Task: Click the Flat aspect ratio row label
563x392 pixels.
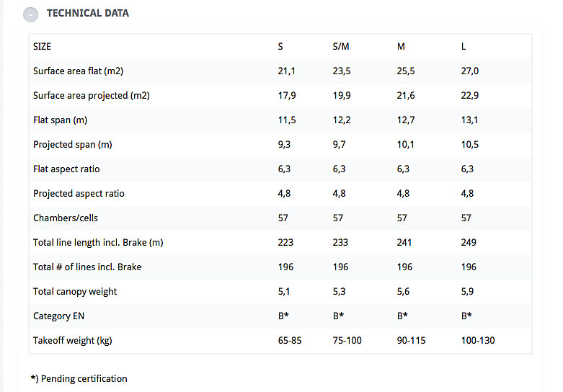Action: [x=66, y=169]
